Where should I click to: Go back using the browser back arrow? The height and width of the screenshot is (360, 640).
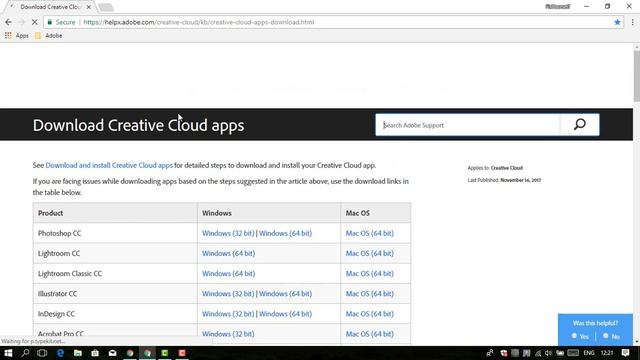point(9,22)
